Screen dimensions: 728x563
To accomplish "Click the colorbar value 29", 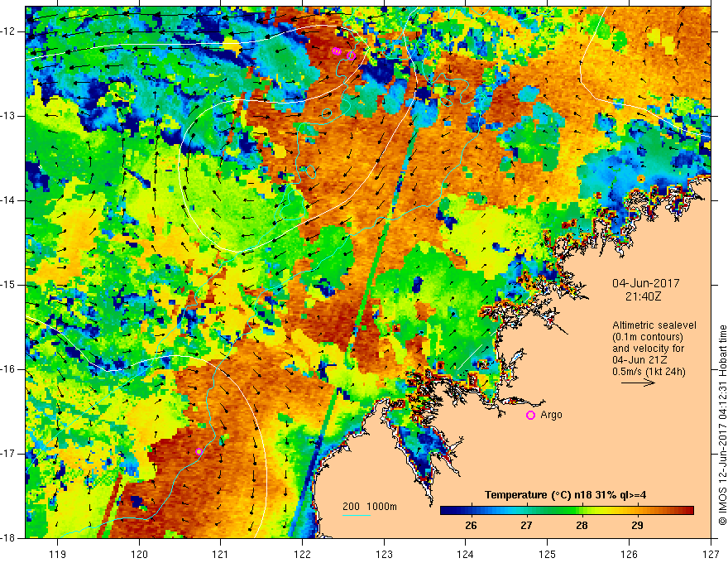I will coord(638,526).
